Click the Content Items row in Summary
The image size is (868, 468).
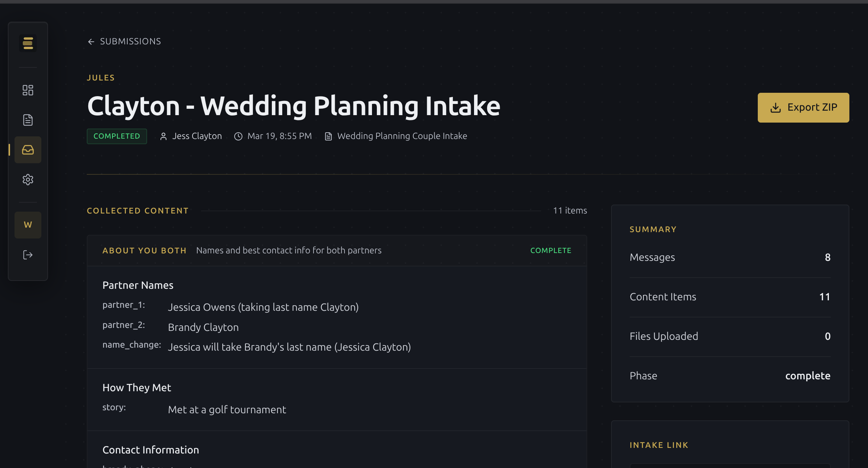coord(729,297)
